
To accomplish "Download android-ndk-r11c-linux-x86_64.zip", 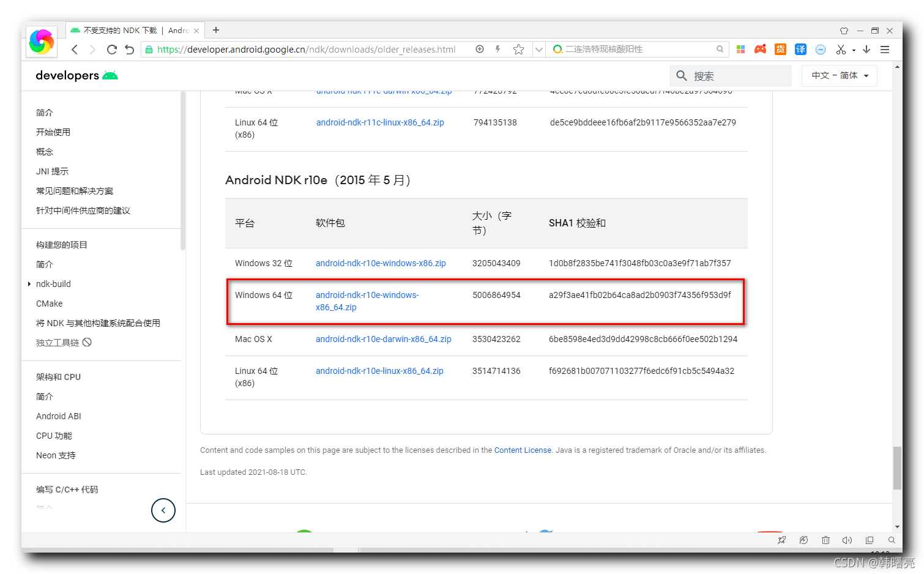I will point(380,122).
